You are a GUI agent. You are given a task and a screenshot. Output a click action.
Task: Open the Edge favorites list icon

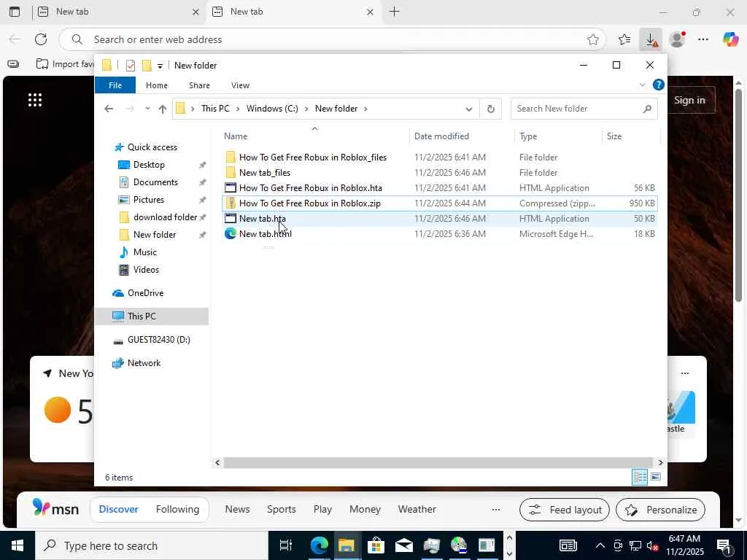point(624,39)
